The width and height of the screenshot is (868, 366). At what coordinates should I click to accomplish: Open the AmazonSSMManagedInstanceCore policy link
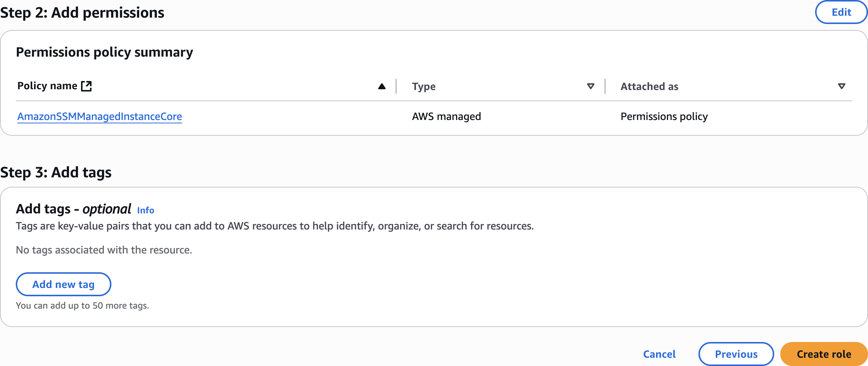tap(99, 117)
